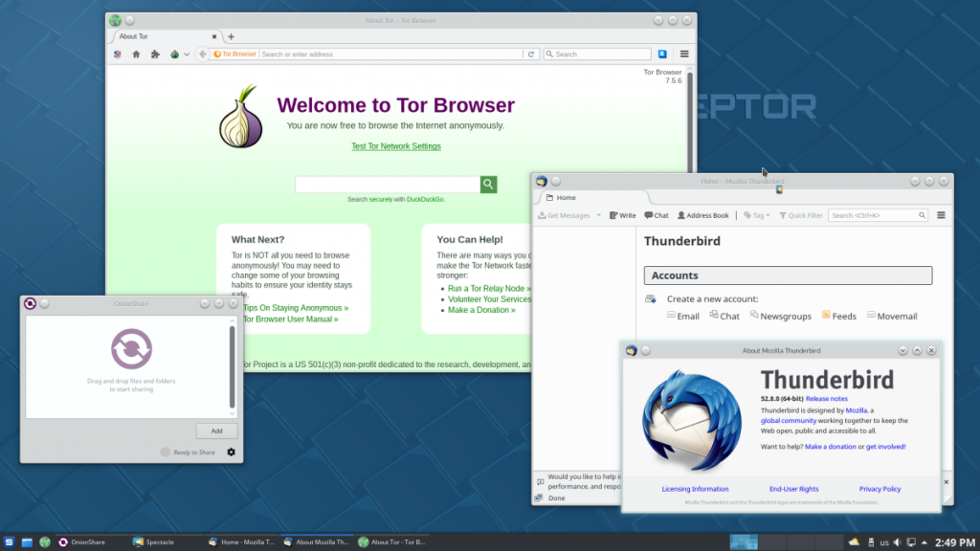This screenshot has height=551, width=980.
Task: Click the NoScript icon in Tor toolbar
Action: pyautogui.click(x=118, y=55)
